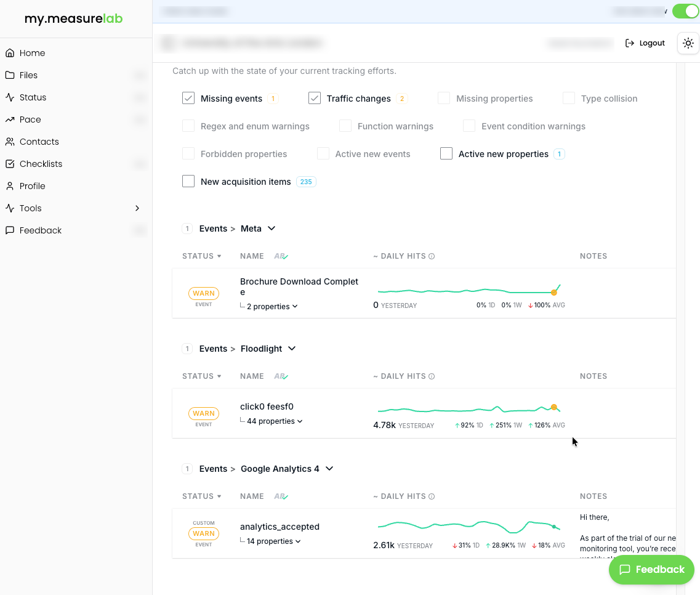Click the Profile sidebar icon
The height and width of the screenshot is (595, 700).
(x=10, y=186)
